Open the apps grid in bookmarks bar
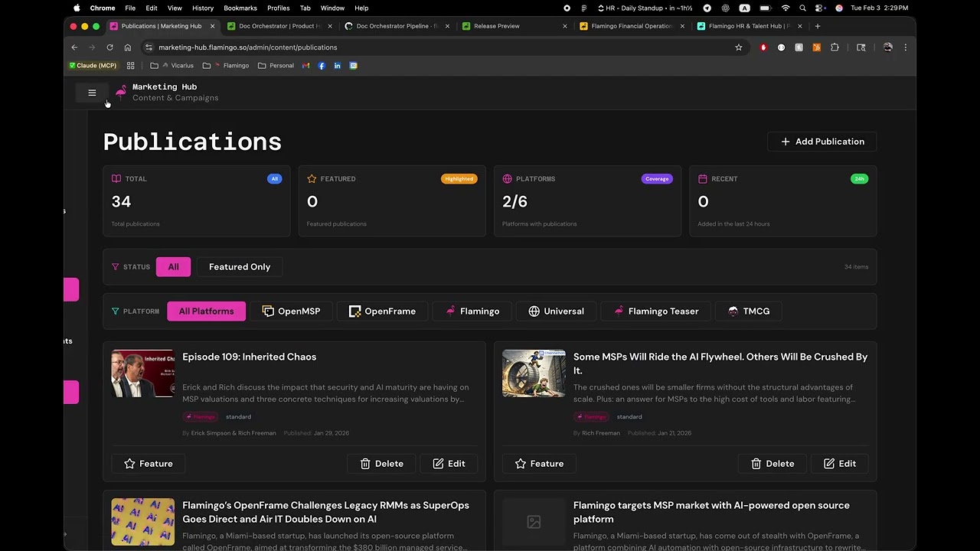Viewport: 980px width, 551px height. click(x=131, y=66)
